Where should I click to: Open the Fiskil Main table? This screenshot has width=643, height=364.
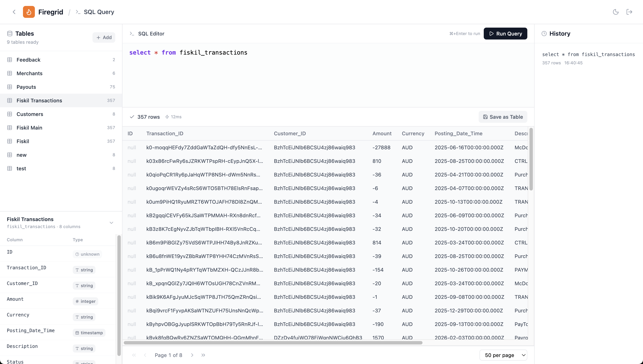coord(29,127)
